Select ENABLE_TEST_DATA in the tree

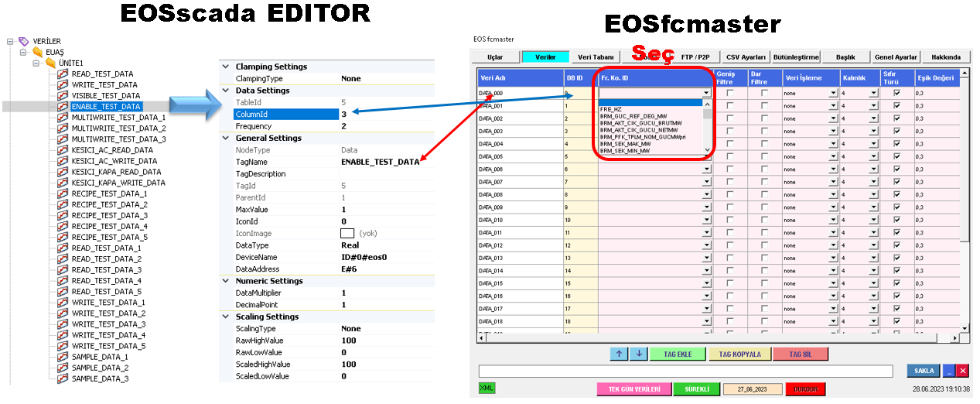click(x=106, y=106)
